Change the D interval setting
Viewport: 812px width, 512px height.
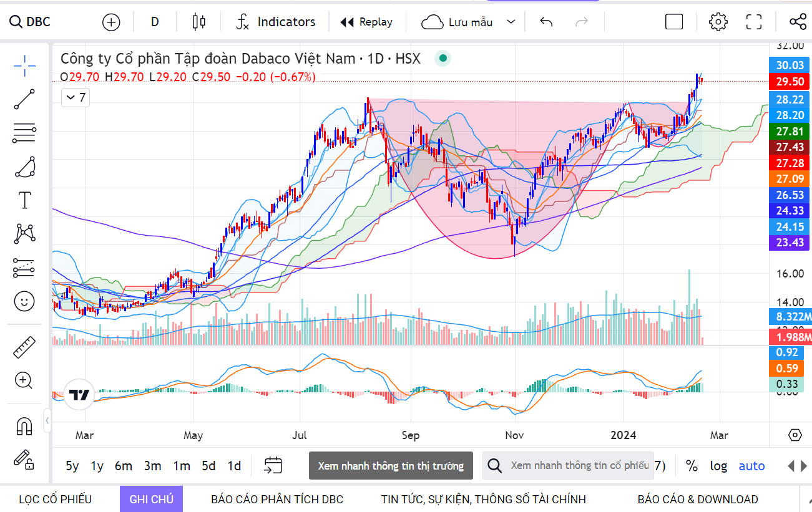[x=155, y=22]
